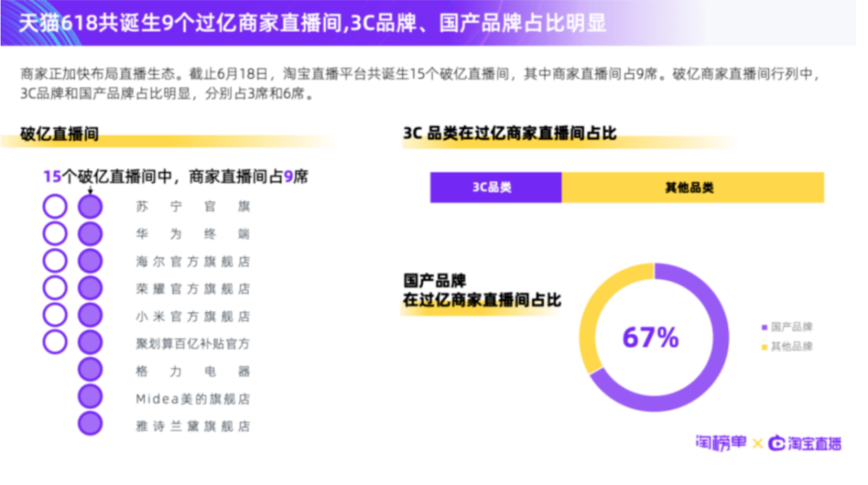This screenshot has height=485, width=868.
Task: Click the hollow circle in the 小米官方旗舰店 row
Action: click(x=55, y=315)
